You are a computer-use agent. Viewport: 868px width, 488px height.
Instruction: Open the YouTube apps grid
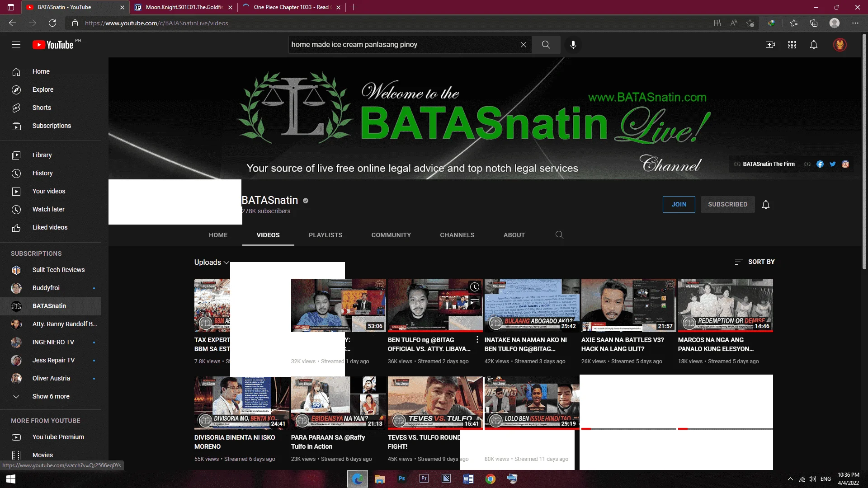(x=792, y=45)
